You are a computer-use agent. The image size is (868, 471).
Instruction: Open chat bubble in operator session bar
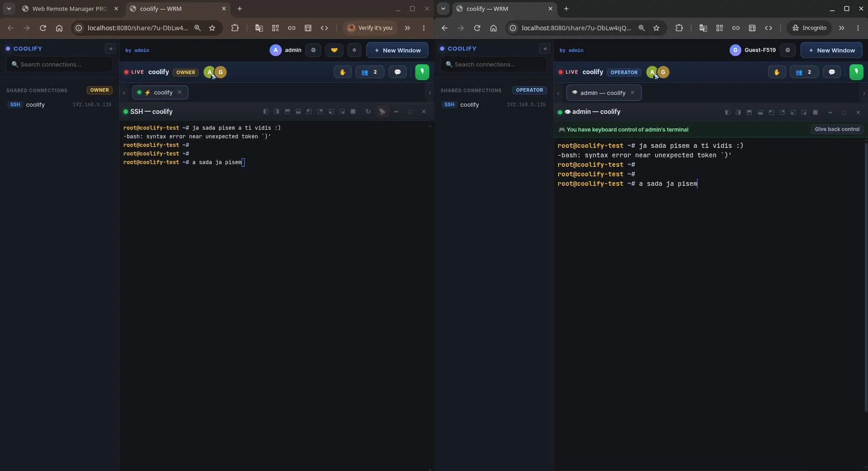(832, 72)
